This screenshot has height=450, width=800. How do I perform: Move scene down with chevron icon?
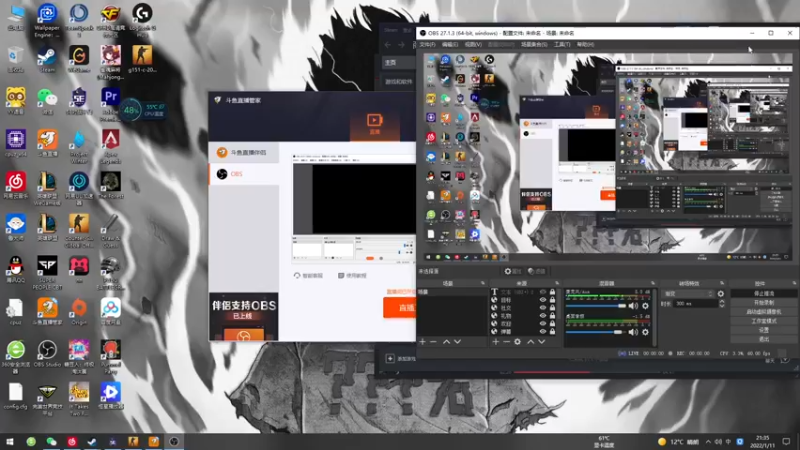458,341
